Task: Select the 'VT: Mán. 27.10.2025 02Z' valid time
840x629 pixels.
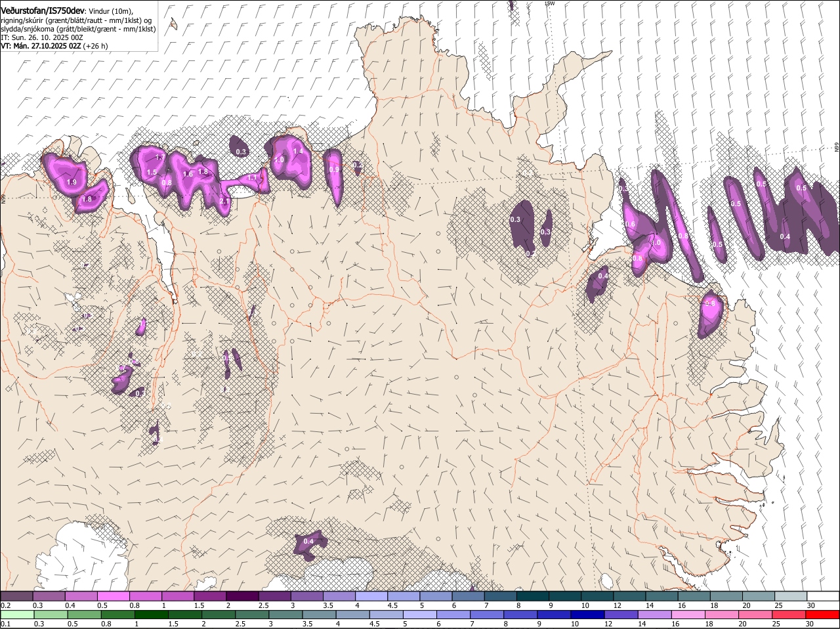Action: (x=41, y=46)
